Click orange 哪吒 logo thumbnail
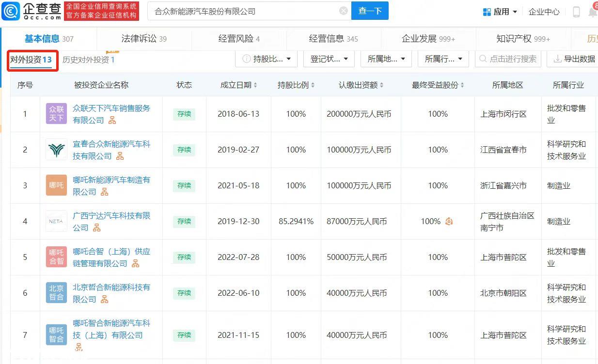 click(x=57, y=185)
